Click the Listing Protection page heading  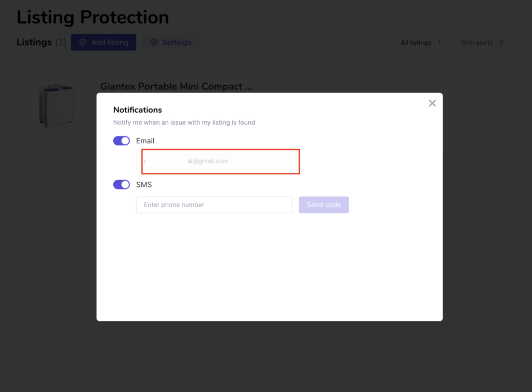[x=92, y=17]
